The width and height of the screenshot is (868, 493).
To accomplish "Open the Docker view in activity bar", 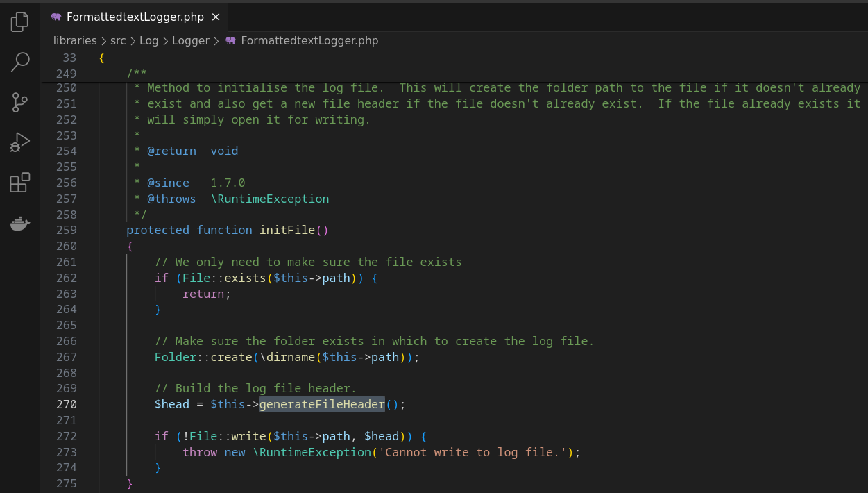I will 20,224.
